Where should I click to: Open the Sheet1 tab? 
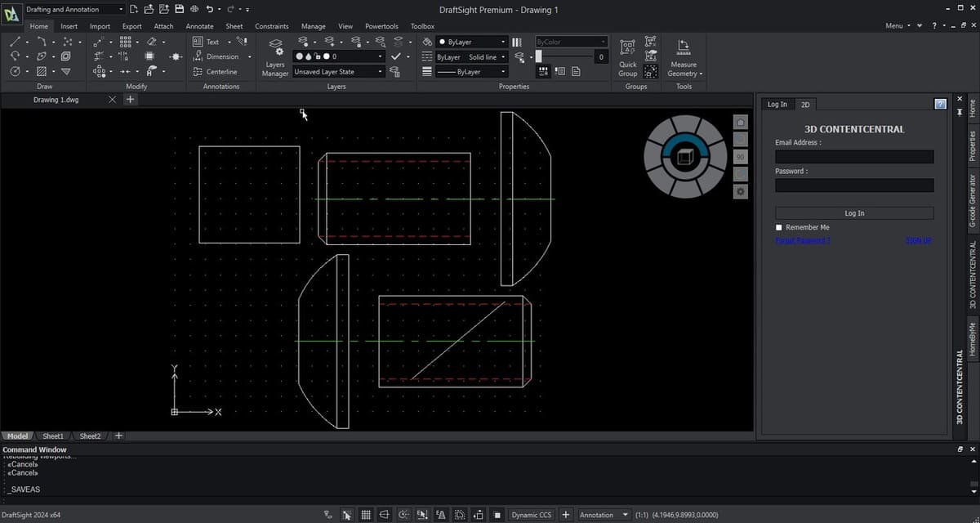[52, 436]
